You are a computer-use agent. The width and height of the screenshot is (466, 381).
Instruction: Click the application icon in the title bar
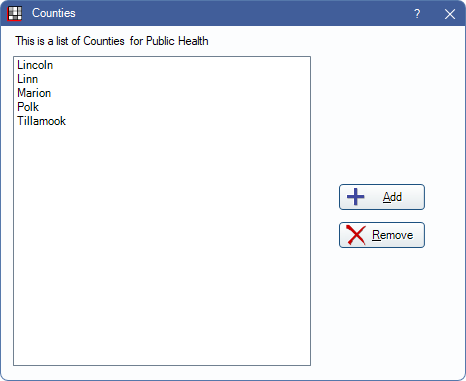14,13
